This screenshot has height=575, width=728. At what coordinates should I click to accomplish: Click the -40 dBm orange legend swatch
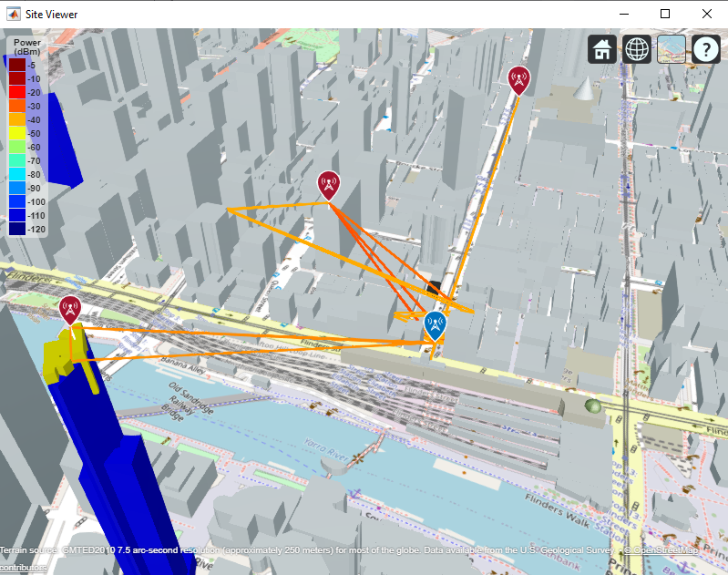17,120
